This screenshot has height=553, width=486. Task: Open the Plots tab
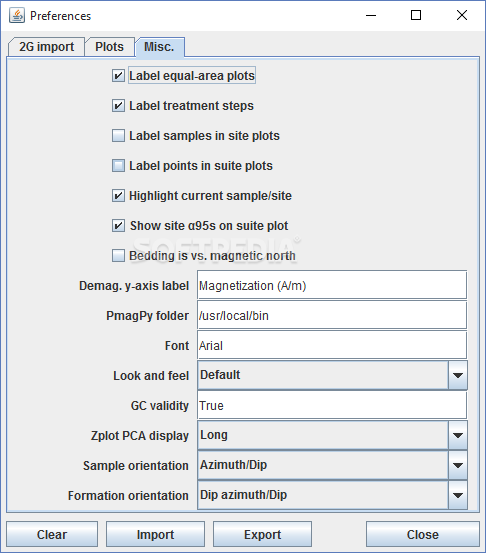(x=109, y=47)
